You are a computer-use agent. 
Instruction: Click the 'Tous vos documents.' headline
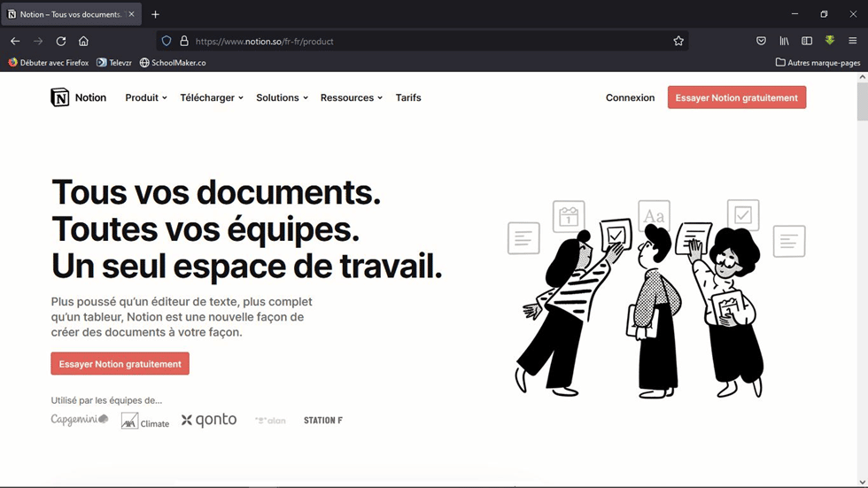coord(216,192)
